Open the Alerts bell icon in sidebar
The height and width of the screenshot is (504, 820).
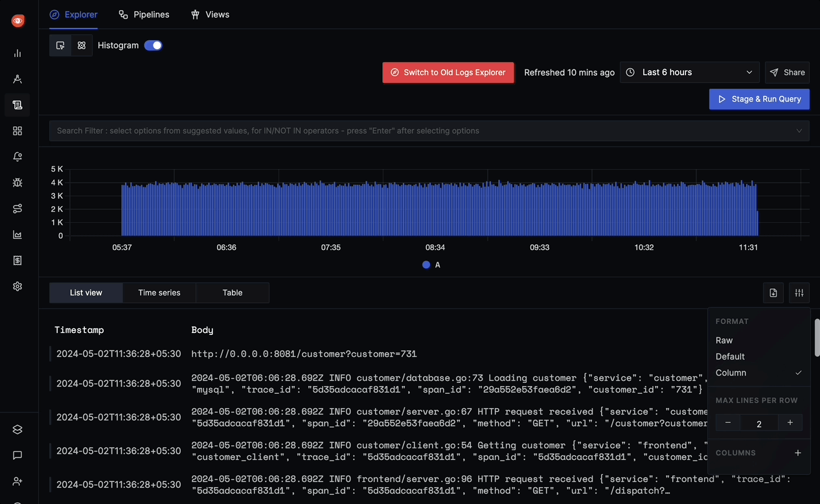click(17, 157)
